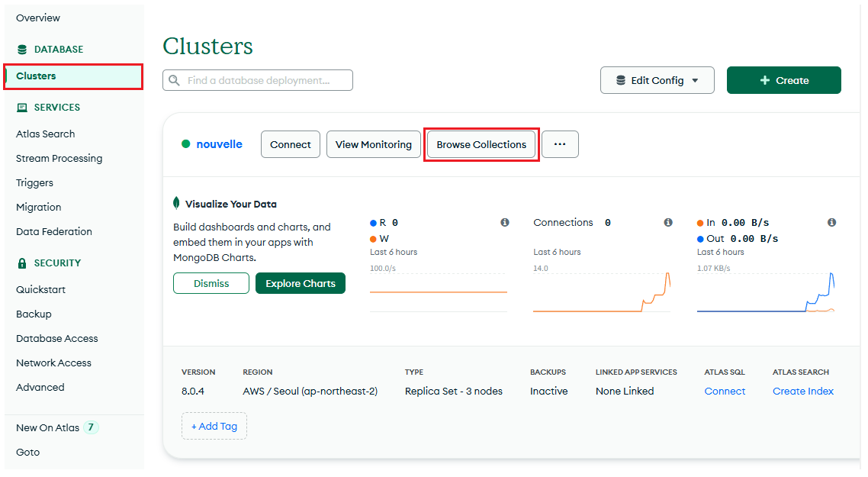This screenshot has width=868, height=477.
Task: Open Triggers in the sidebar
Action: point(35,183)
